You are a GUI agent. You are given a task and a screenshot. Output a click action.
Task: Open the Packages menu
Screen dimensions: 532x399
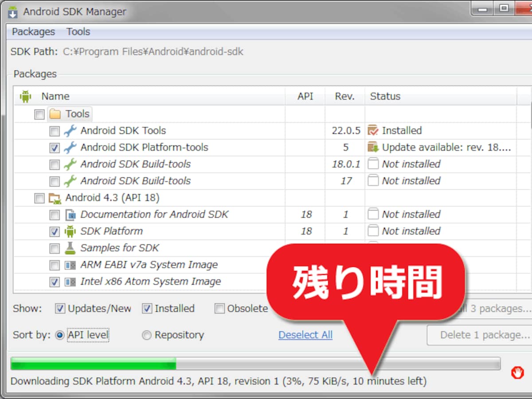coord(33,32)
